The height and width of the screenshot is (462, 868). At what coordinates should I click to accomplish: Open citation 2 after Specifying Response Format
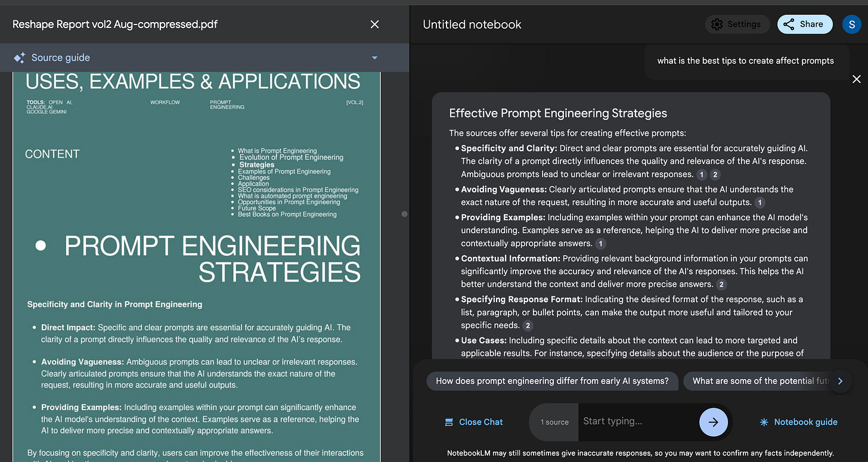pos(528,325)
